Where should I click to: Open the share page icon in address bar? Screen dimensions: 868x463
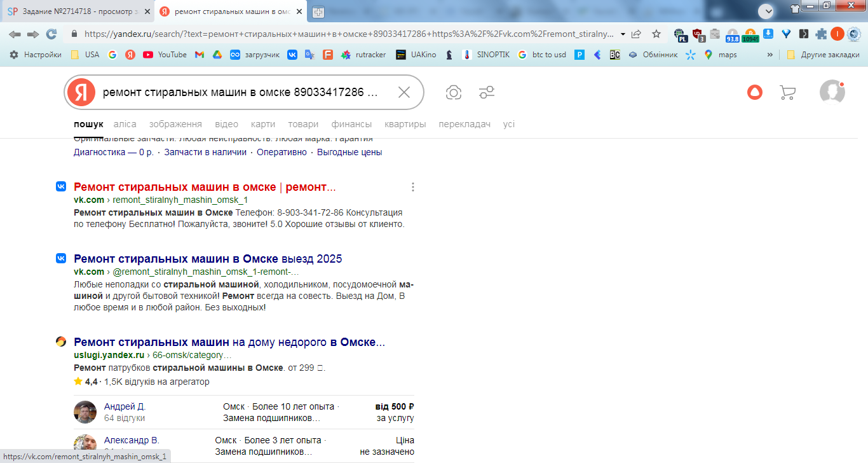636,34
